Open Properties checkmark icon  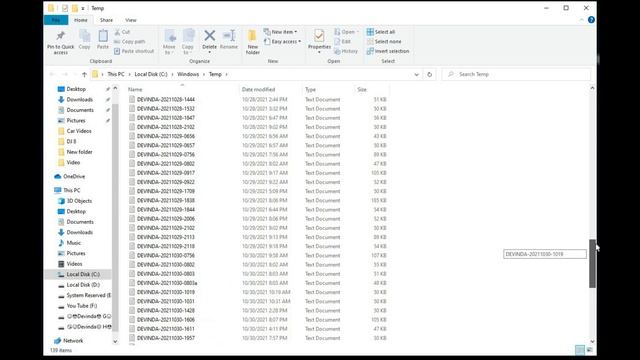(319, 36)
